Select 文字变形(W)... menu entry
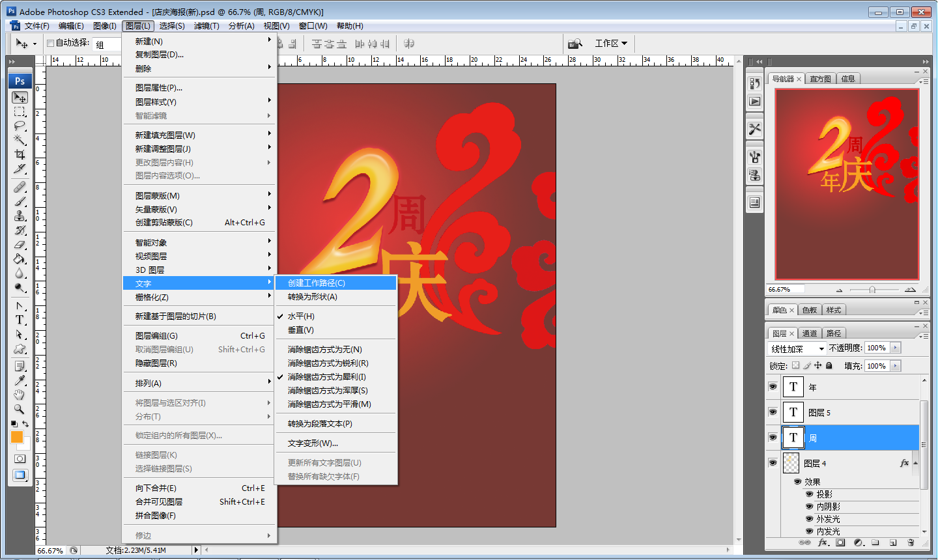938x560 pixels. point(336,443)
